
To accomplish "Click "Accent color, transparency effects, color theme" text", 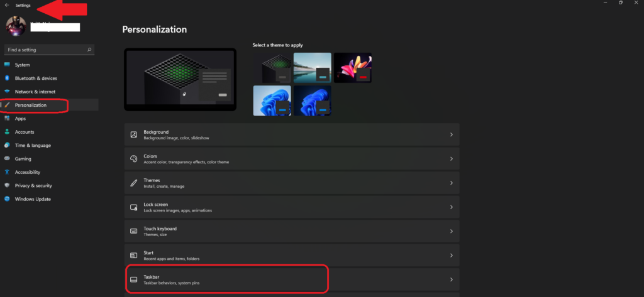I will [186, 162].
